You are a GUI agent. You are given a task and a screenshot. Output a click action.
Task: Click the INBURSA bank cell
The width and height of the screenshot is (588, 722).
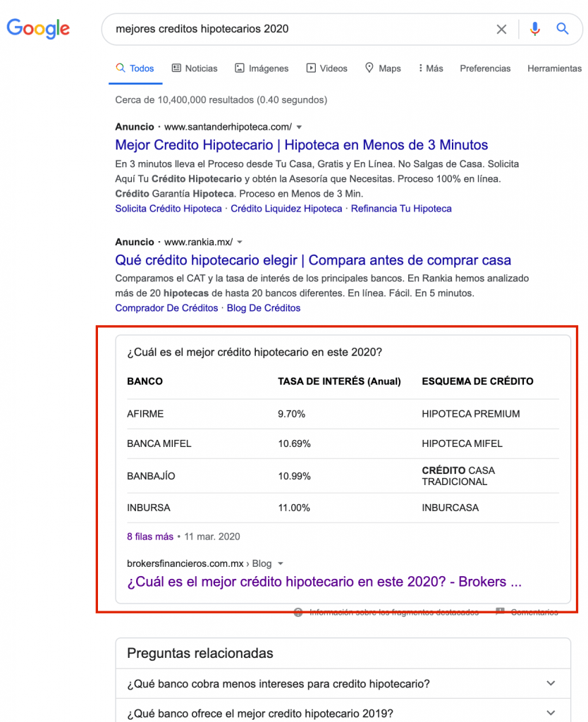tap(148, 508)
